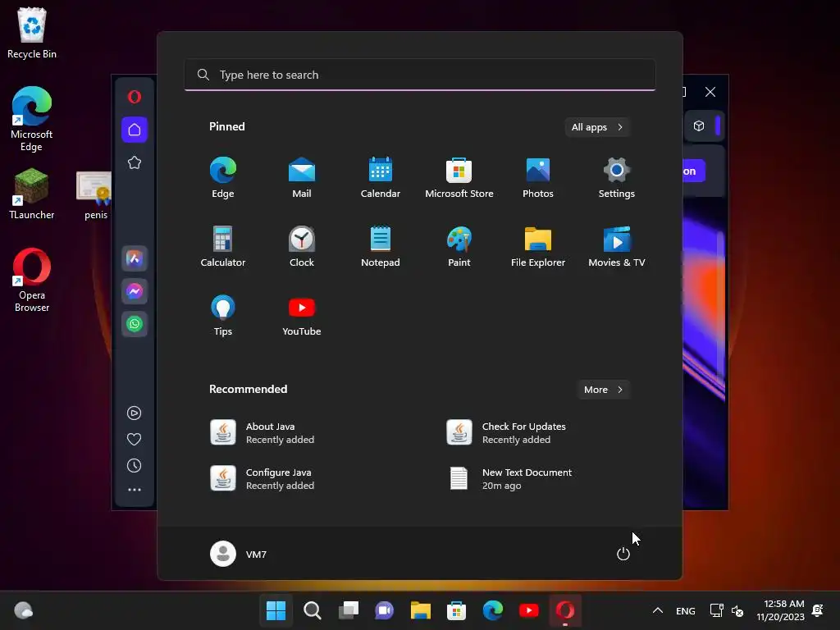The width and height of the screenshot is (840, 630).
Task: Open Opera sidebar heart pinboards icon
Action: pos(134,440)
